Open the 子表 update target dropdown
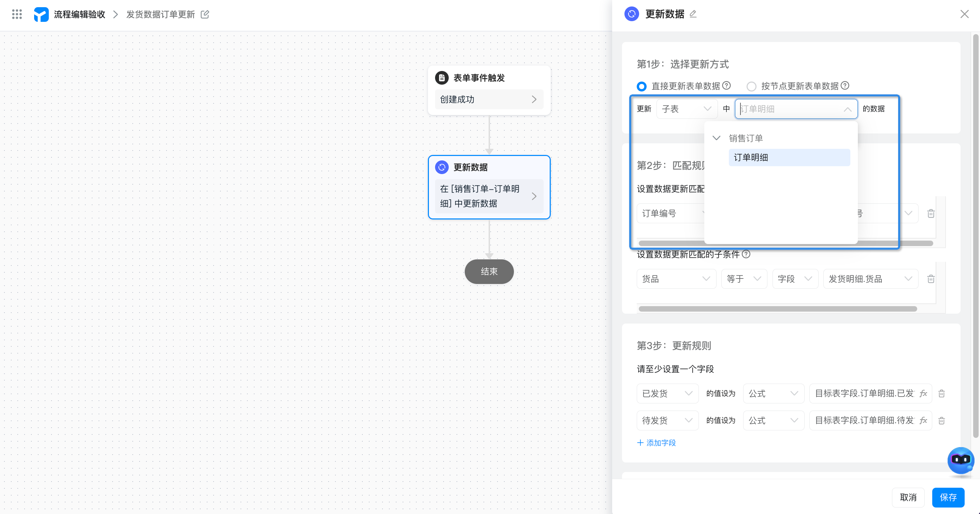 [x=687, y=109]
